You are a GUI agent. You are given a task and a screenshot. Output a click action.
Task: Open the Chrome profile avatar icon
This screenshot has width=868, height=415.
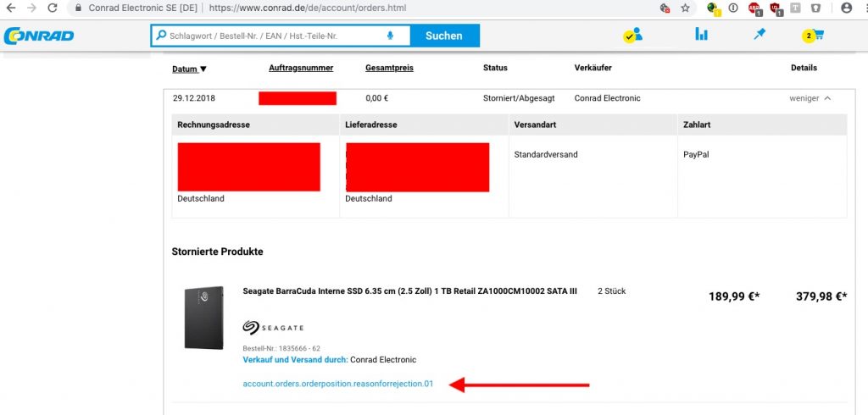tap(847, 8)
